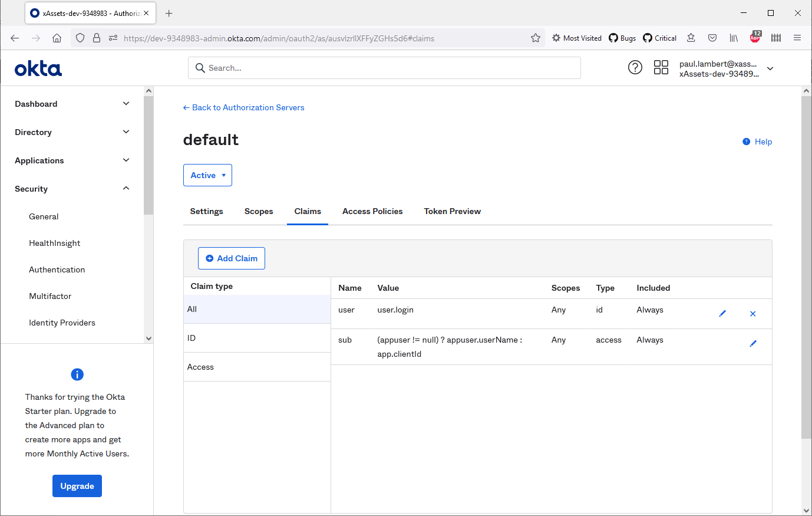The image size is (812, 516).
Task: Click the bookmark star in address bar
Action: [x=536, y=37]
